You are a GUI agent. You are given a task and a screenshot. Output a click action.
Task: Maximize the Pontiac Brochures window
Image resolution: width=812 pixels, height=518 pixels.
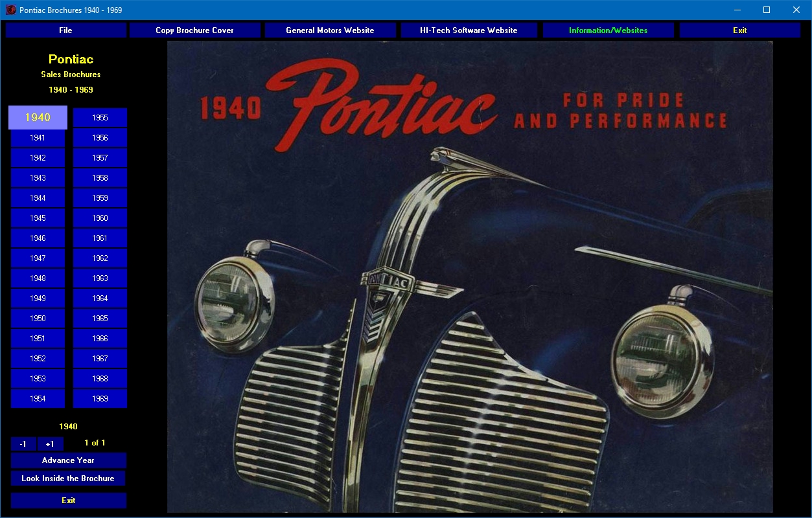pos(767,10)
